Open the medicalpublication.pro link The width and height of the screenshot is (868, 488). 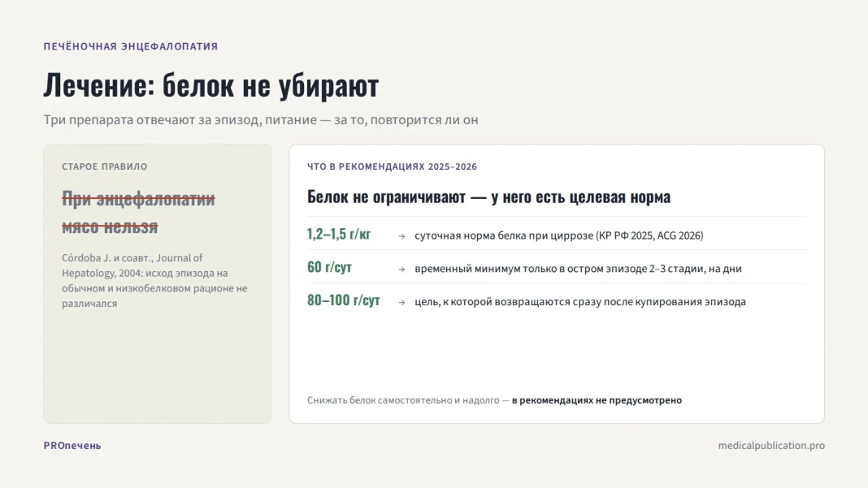tap(771, 446)
